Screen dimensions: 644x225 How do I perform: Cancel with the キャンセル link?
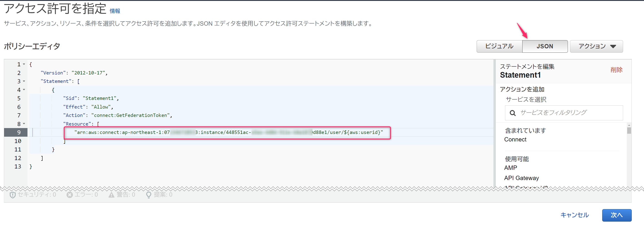pyautogui.click(x=575, y=215)
